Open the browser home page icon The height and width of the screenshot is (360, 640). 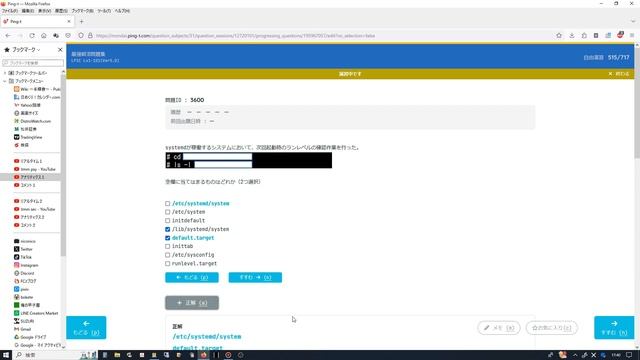tap(44, 36)
